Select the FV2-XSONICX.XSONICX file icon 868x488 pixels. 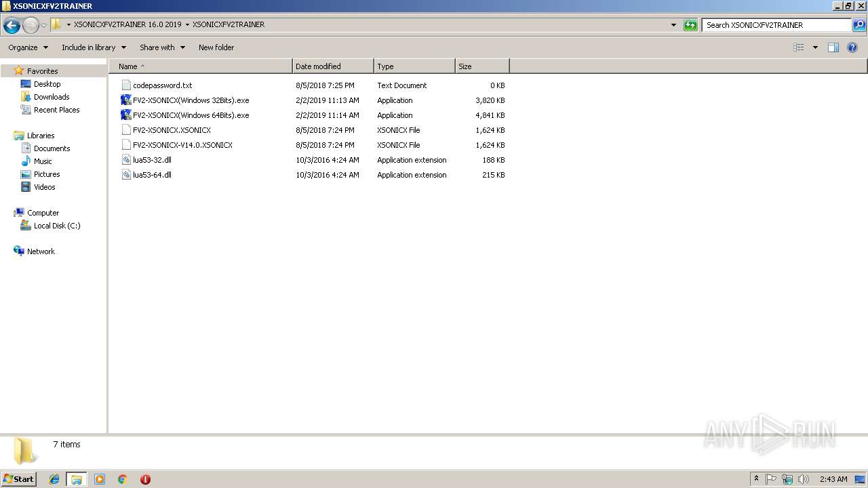[x=126, y=130]
